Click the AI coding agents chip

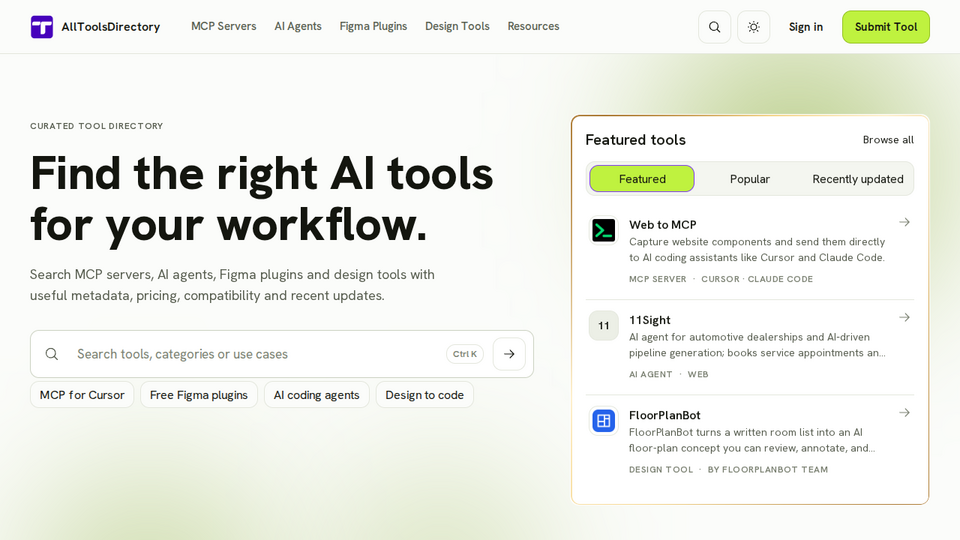tap(317, 395)
